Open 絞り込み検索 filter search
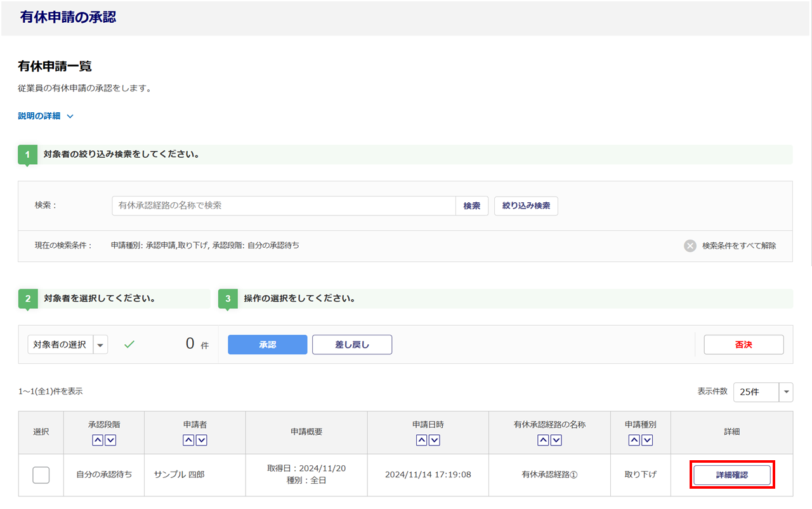Viewport: 812px width, 509px height. (x=526, y=206)
